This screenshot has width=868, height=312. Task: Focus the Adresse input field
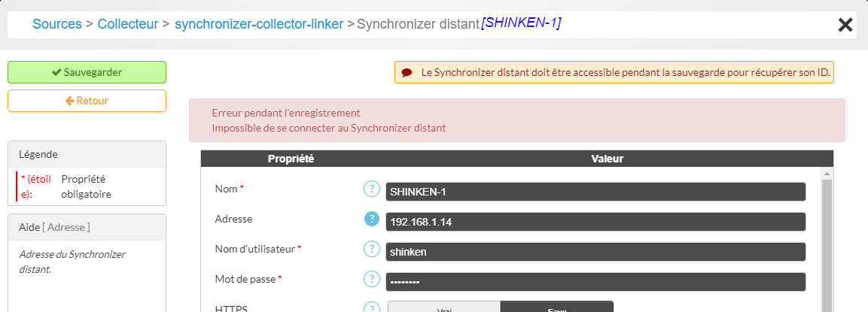pos(595,222)
